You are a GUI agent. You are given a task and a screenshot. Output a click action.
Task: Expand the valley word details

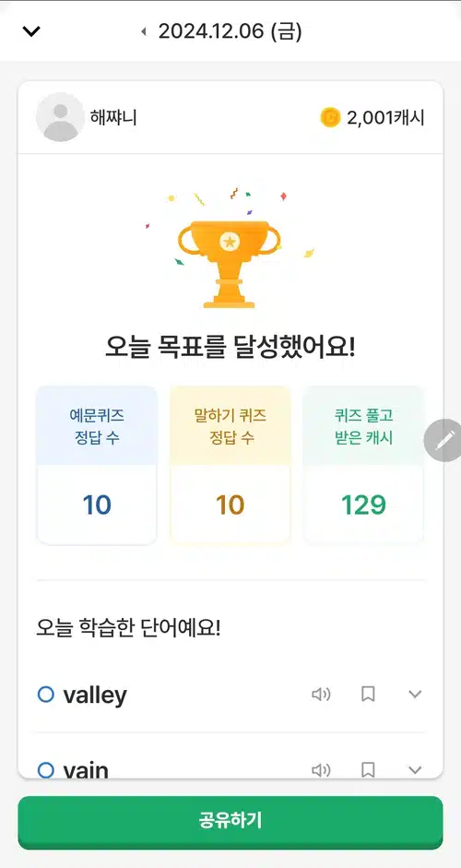(415, 695)
